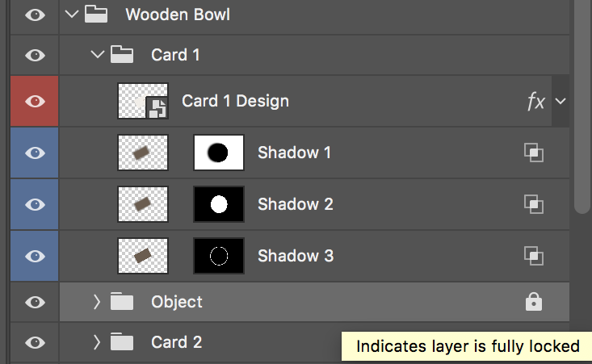
Task: Click blending options icon on Shadow 3
Action: [533, 256]
